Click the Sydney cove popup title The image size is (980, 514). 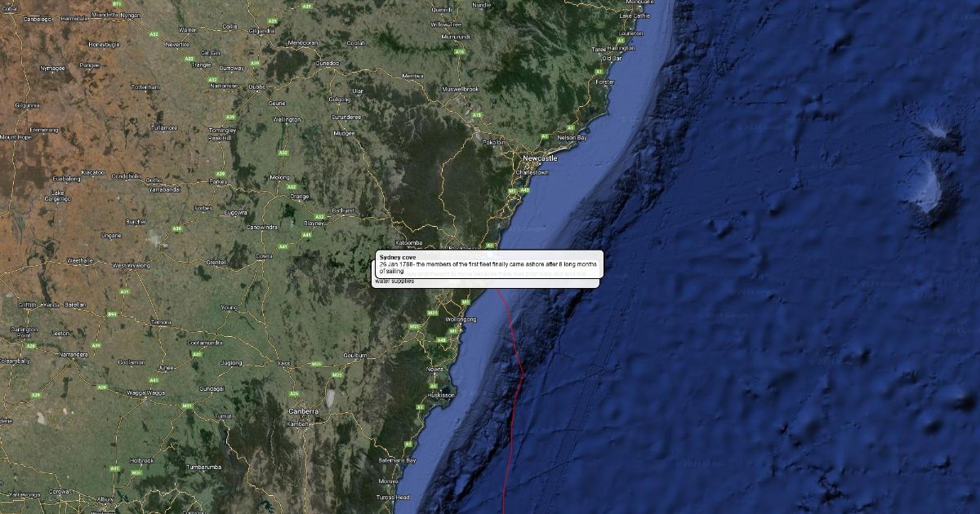(398, 257)
